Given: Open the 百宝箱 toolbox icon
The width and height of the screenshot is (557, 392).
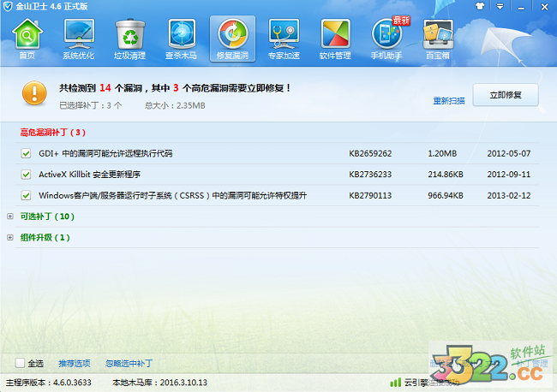Looking at the screenshot, I should point(438,39).
